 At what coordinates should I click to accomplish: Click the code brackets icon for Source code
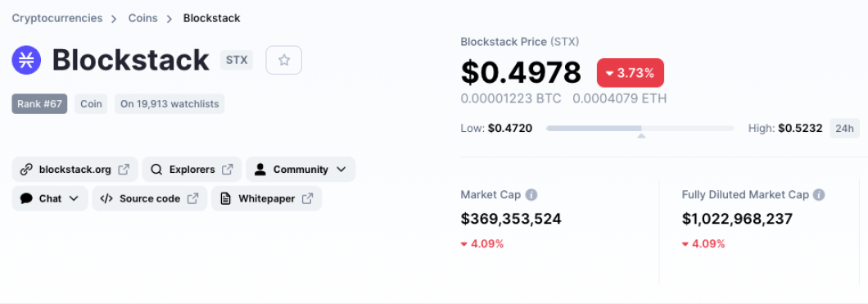(106, 198)
